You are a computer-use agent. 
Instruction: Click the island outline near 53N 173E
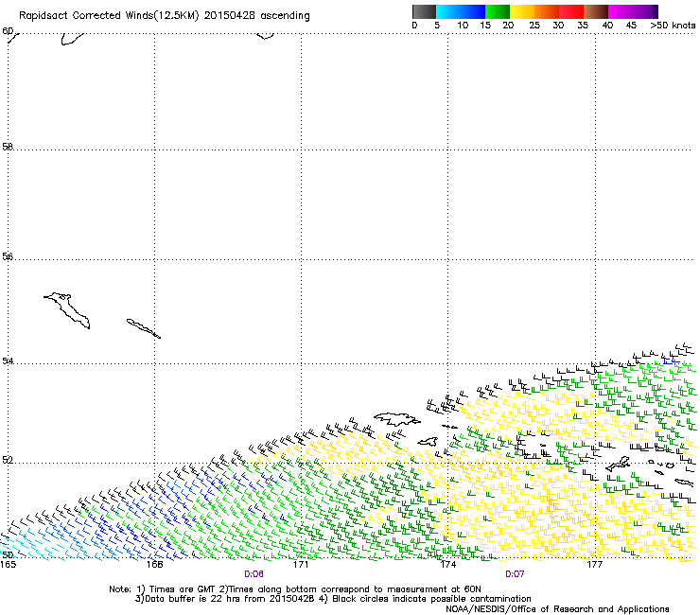397,419
